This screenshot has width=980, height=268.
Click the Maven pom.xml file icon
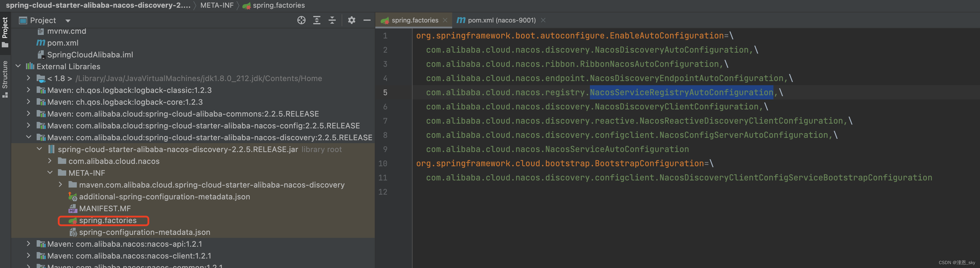point(41,43)
